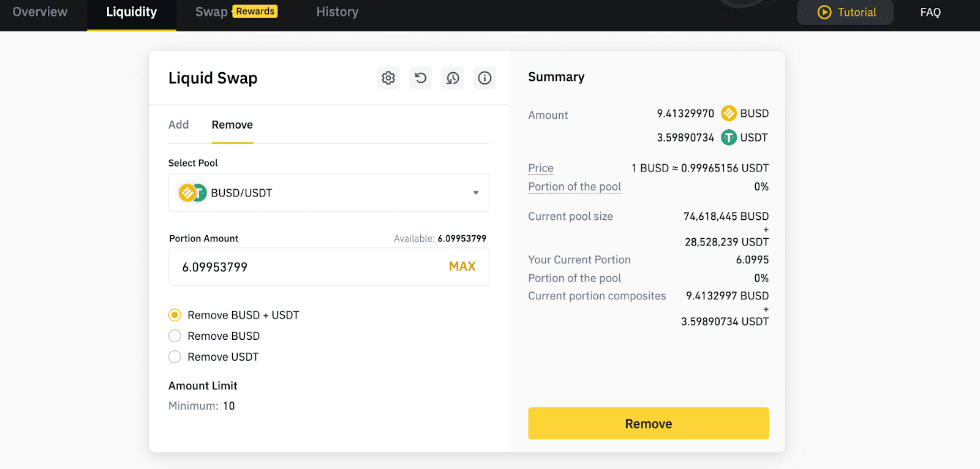
Task: Click the Current portion composites label
Action: 597,296
